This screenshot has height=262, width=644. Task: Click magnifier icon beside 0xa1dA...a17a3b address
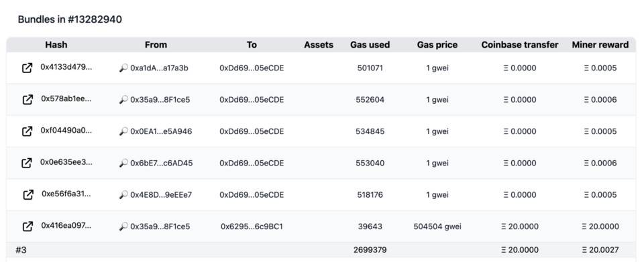click(x=123, y=68)
